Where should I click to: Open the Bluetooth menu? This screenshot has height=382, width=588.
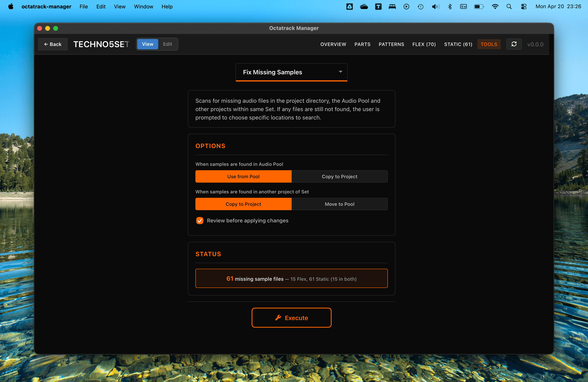coord(450,6)
